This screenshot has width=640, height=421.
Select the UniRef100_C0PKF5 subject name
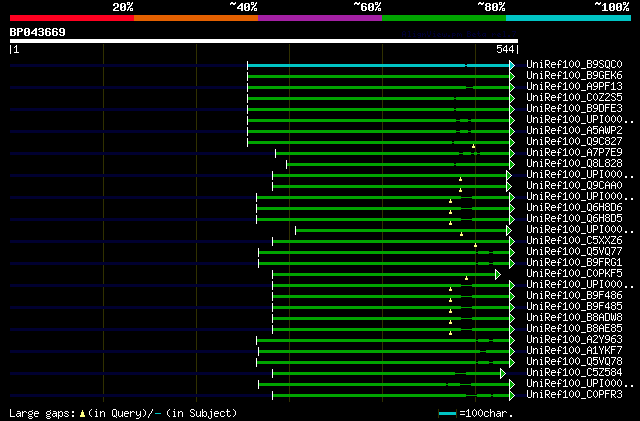[x=574, y=274]
